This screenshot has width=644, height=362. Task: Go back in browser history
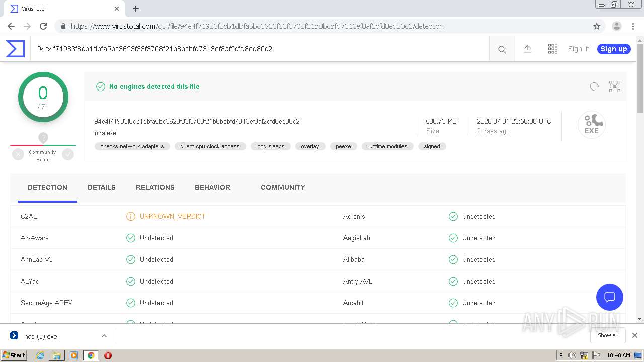[11, 26]
